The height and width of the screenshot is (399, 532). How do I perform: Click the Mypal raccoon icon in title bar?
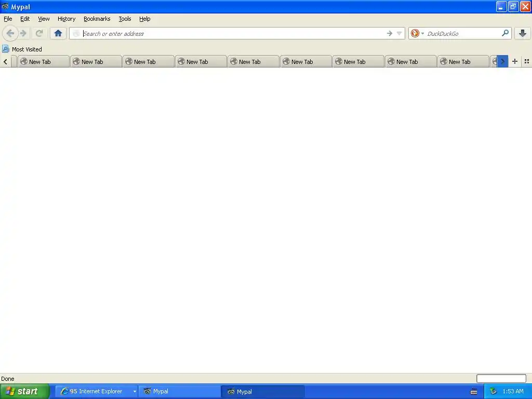point(5,6)
